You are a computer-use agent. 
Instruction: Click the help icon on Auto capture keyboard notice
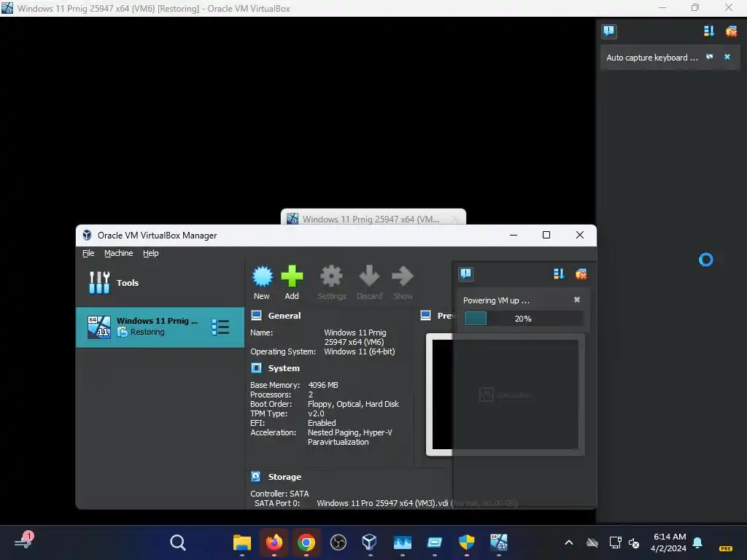point(710,57)
